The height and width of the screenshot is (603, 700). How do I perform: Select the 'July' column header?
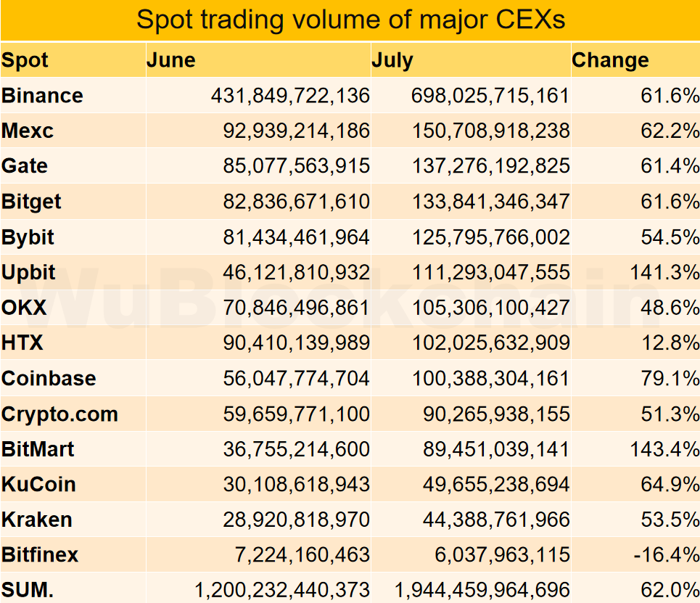tap(392, 60)
